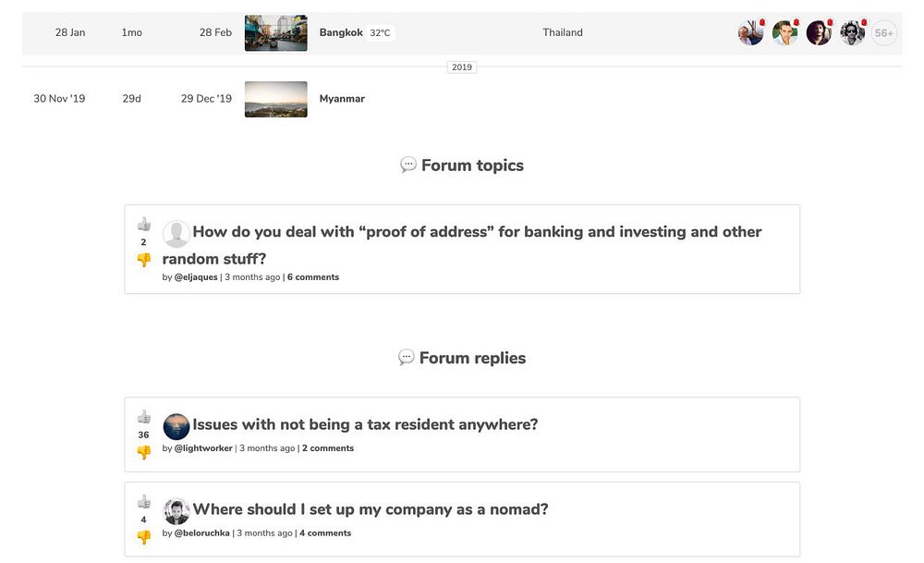This screenshot has width=924, height=563.
Task: Visit the @lightworker profile link
Action: tap(202, 448)
